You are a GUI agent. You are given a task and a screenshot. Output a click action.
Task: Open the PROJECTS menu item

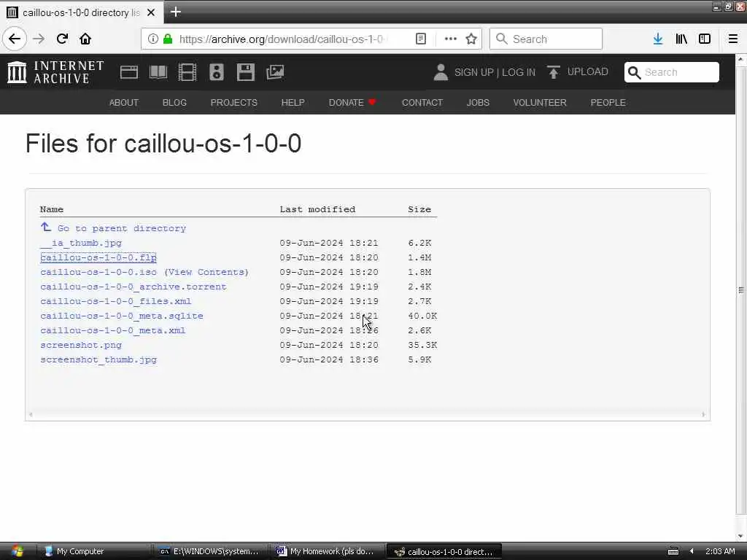coord(234,102)
